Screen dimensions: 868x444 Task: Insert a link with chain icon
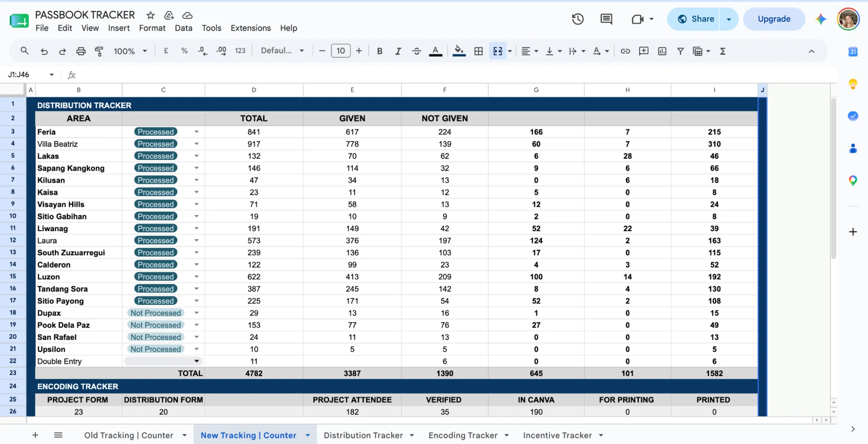point(625,51)
